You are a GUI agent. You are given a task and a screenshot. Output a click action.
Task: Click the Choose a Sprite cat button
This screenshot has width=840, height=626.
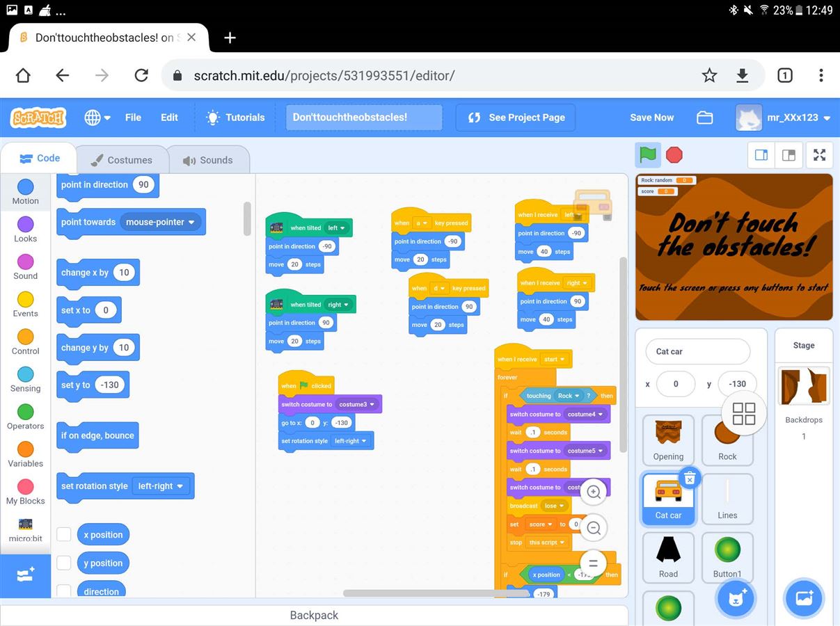736,598
